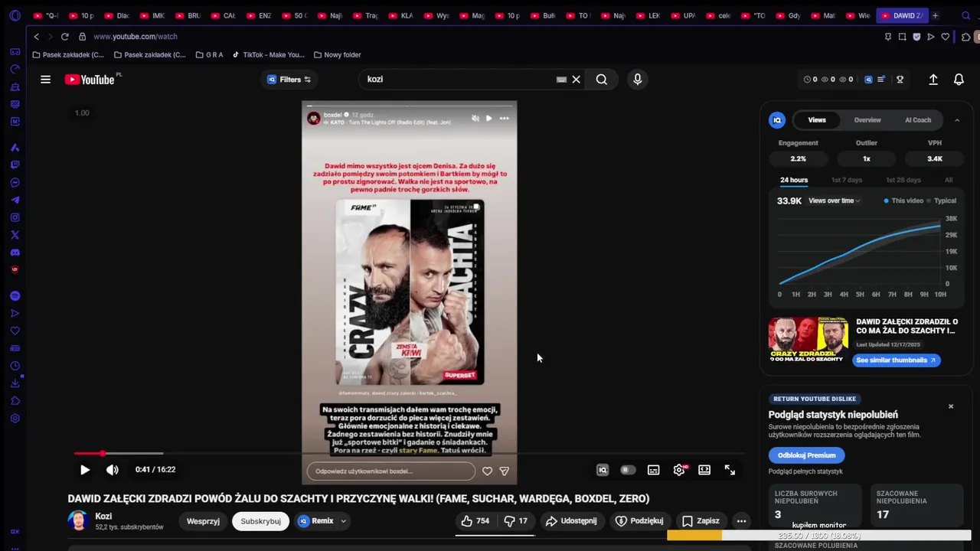Open Telegram in the Opera sidebar
The width and height of the screenshot is (980, 551).
tap(15, 200)
